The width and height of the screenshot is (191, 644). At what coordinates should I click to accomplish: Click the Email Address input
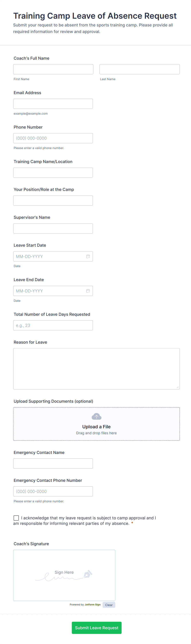pyautogui.click(x=53, y=104)
